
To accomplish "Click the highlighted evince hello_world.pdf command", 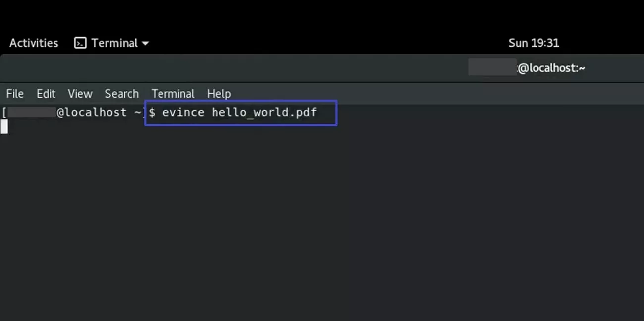I will tap(240, 113).
